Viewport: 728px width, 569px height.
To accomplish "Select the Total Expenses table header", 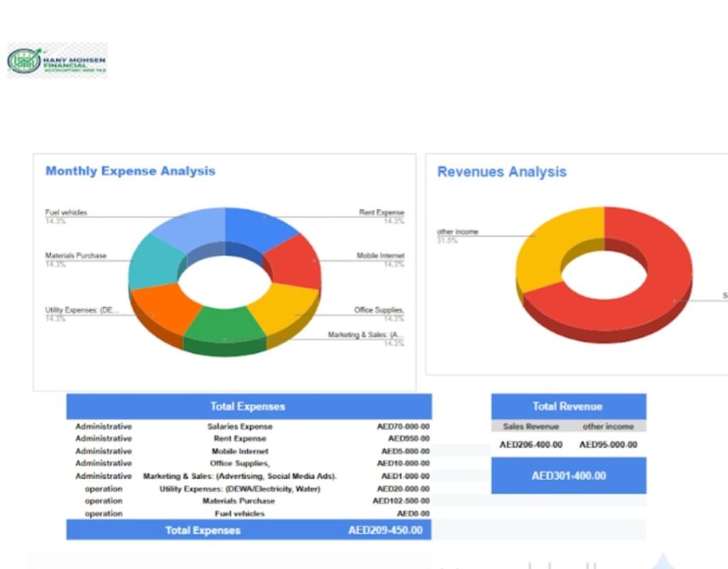I will click(x=248, y=407).
